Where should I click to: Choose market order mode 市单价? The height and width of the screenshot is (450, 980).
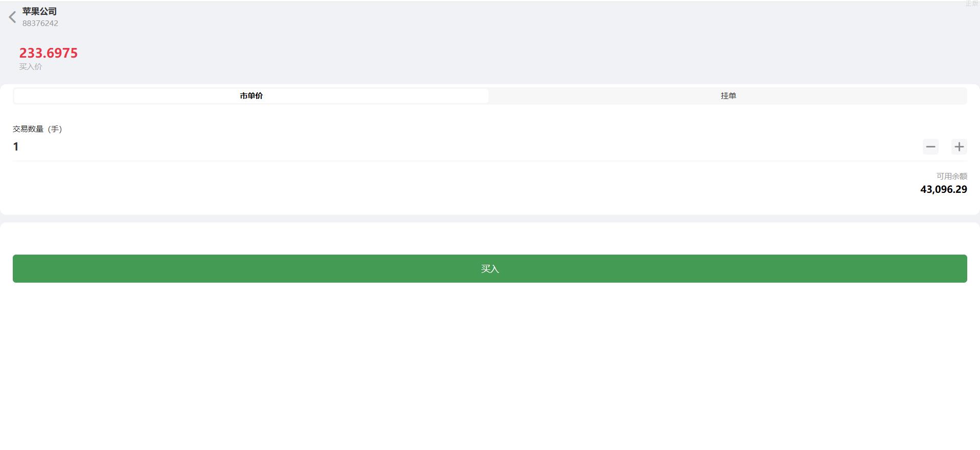pos(251,96)
